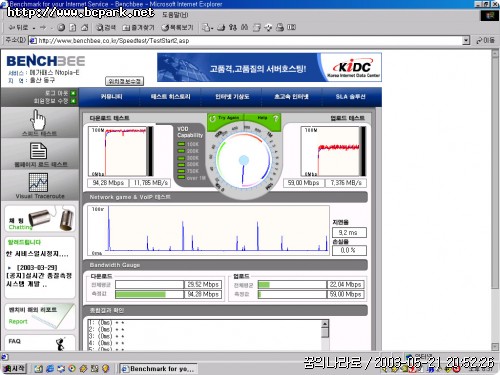Click the Show Desktop quick launch icon

pyautogui.click(x=38, y=369)
